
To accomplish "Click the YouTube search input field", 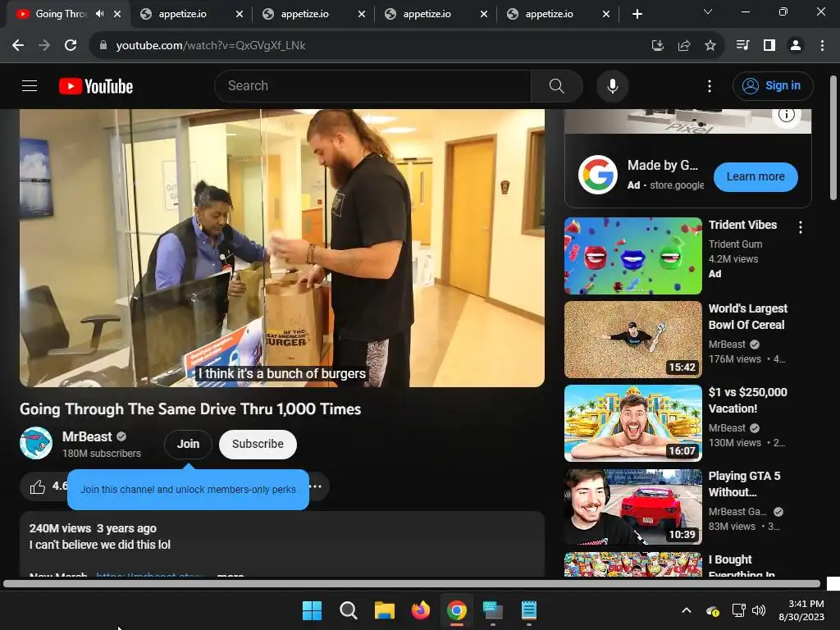I will [x=372, y=85].
